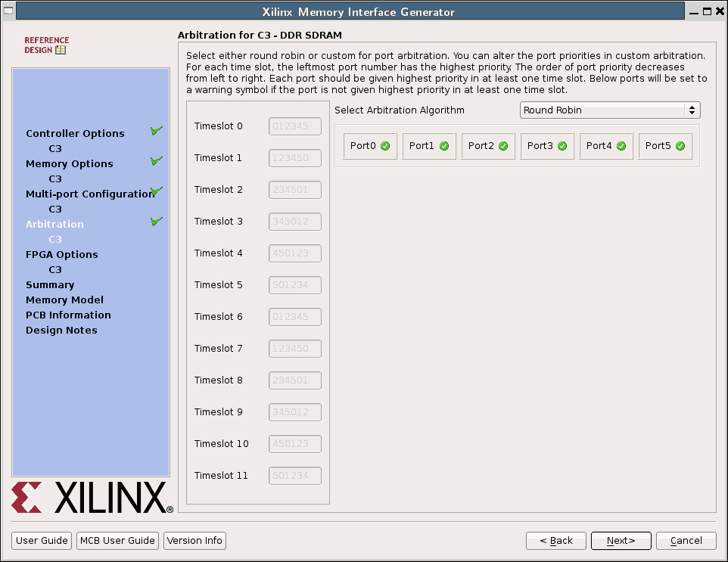Click the Controller Options green checkmark
Viewport: 728px width, 562px height.
[157, 131]
